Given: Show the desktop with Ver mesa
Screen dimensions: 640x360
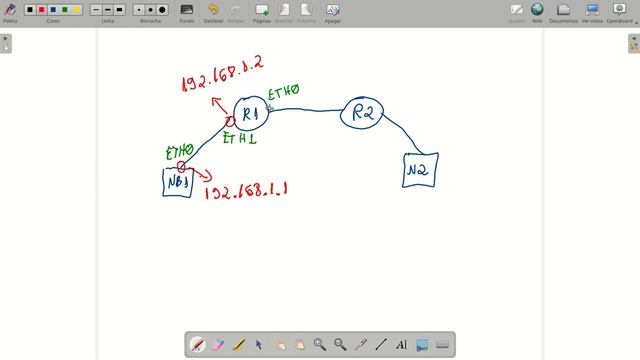Looking at the screenshot, I should point(592,12).
